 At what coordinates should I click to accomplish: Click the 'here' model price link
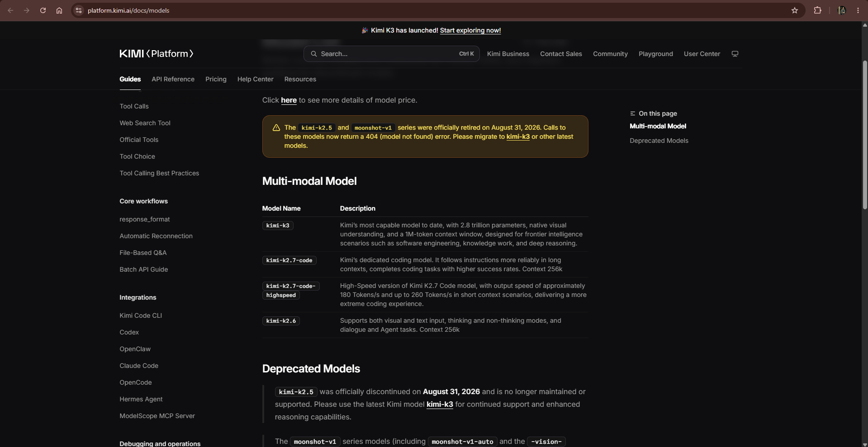[289, 100]
